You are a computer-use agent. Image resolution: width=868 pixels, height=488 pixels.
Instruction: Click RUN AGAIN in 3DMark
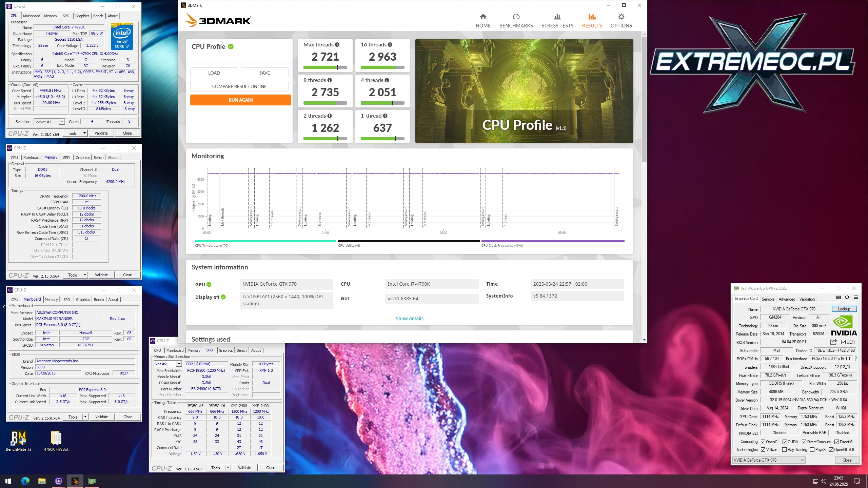point(240,100)
